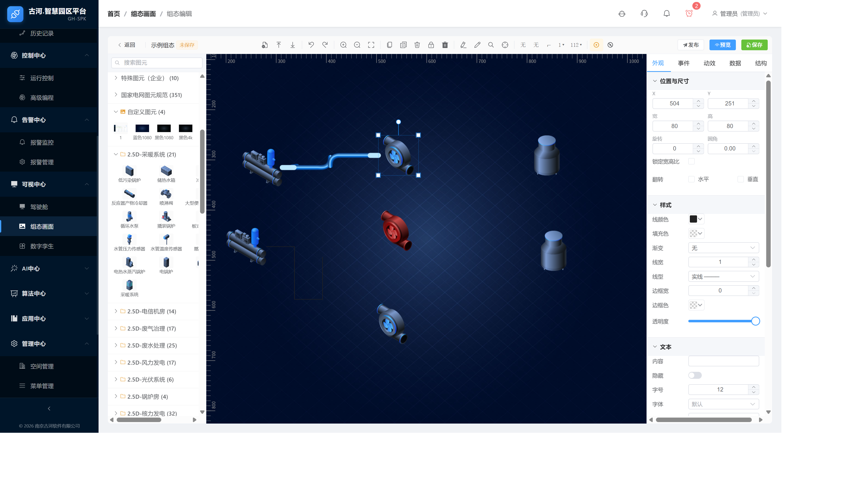Screen dimensions: 868x481
Task: Open the 渐变 dropdown
Action: (x=723, y=248)
